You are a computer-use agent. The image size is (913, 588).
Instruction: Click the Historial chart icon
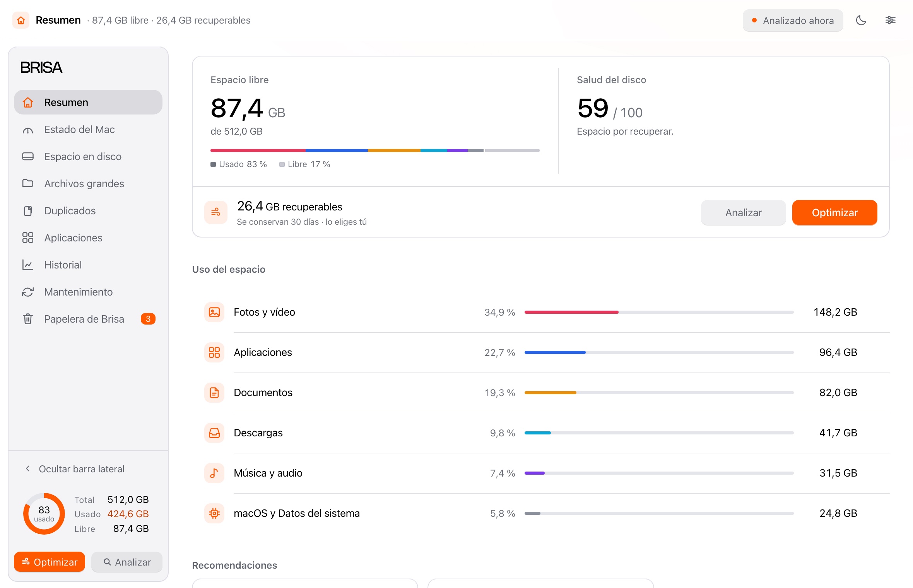(x=28, y=265)
